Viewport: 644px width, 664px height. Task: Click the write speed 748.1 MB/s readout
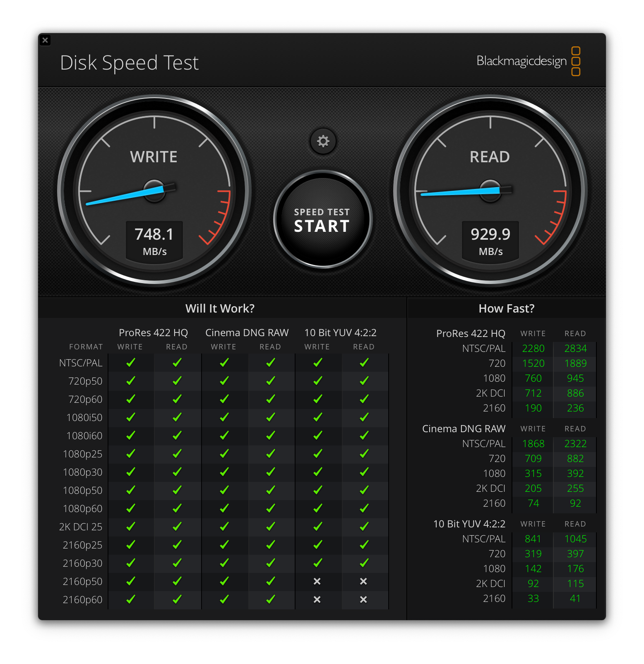point(154,241)
